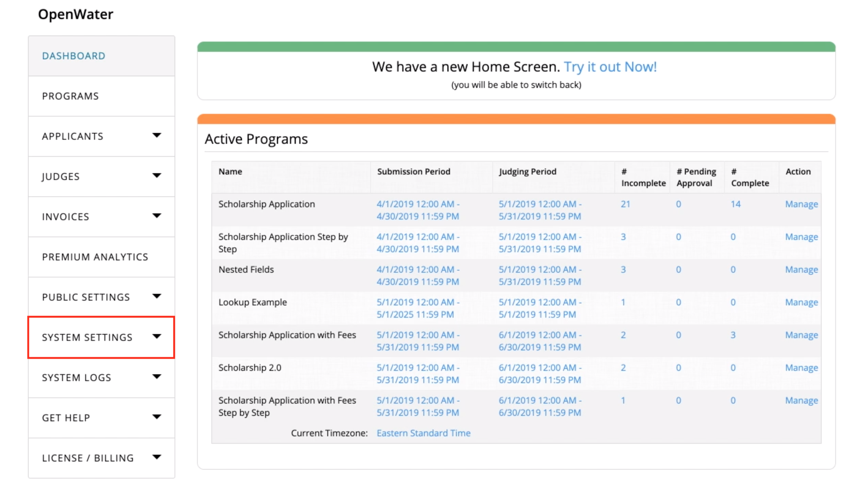This screenshot has height=484, width=868.
Task: Click the Try it out Now! link
Action: (x=610, y=67)
